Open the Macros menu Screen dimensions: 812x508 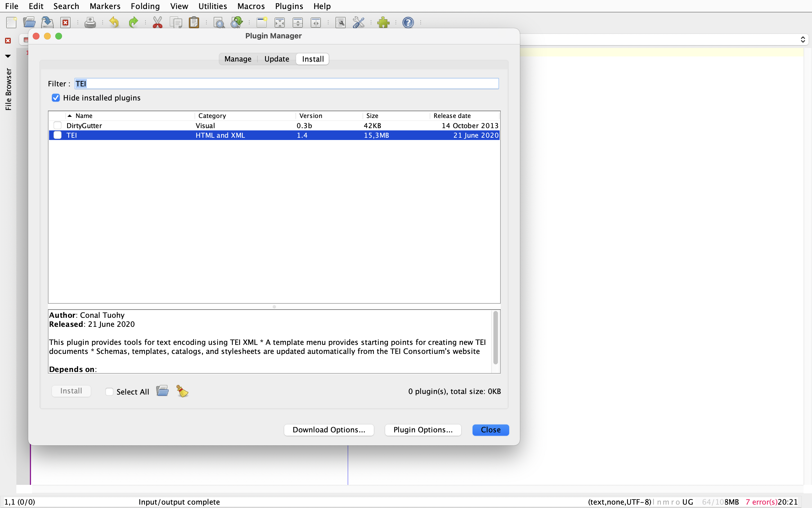pos(251,6)
